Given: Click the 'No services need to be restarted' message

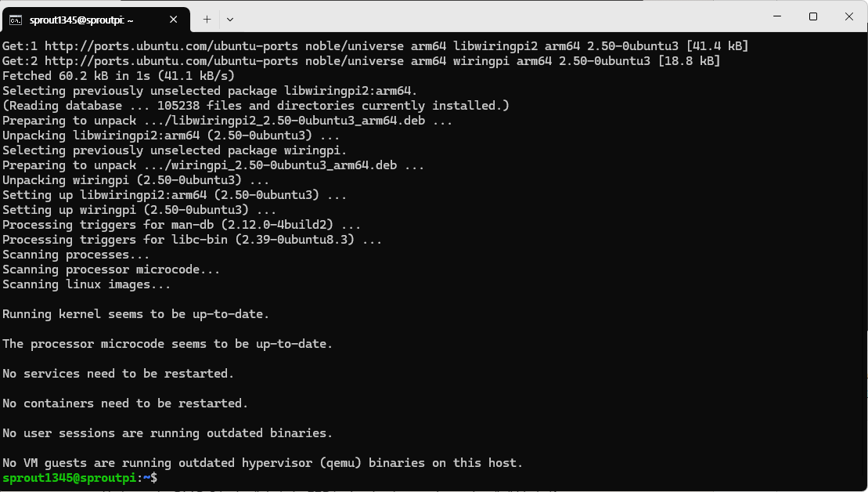Looking at the screenshot, I should tap(117, 373).
